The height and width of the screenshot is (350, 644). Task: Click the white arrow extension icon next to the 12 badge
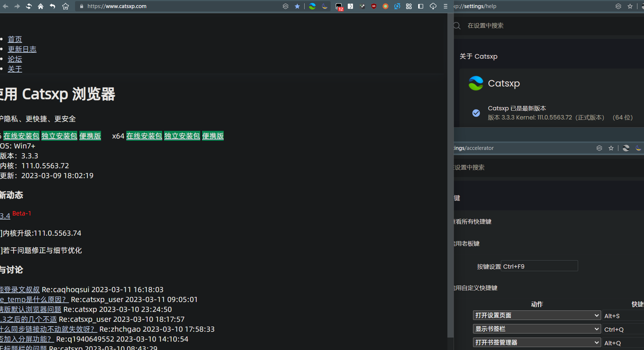click(x=350, y=6)
